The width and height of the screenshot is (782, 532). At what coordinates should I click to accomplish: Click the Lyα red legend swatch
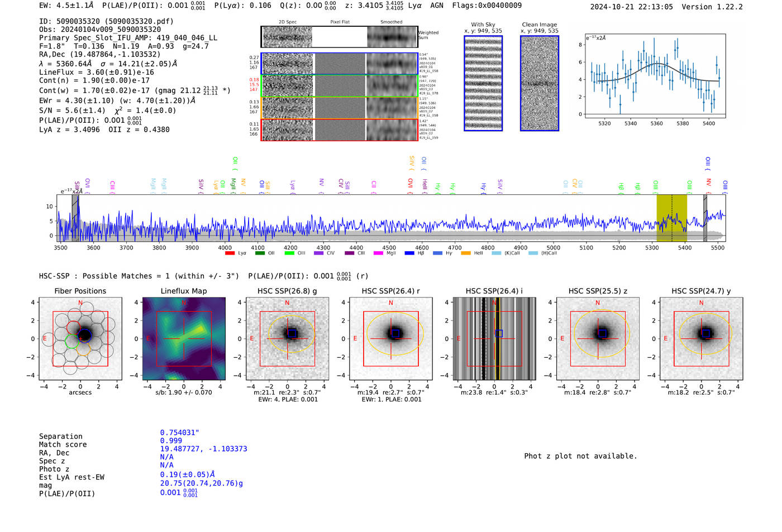(230, 253)
